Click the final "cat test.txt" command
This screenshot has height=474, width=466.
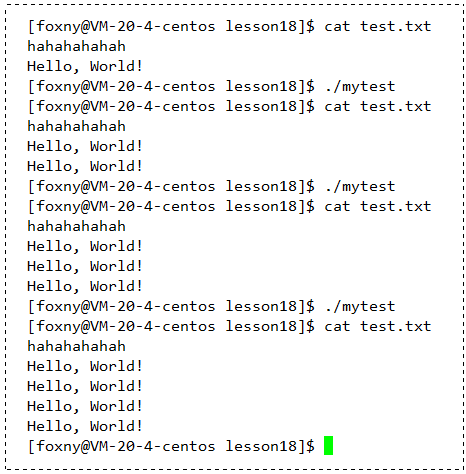point(378,326)
